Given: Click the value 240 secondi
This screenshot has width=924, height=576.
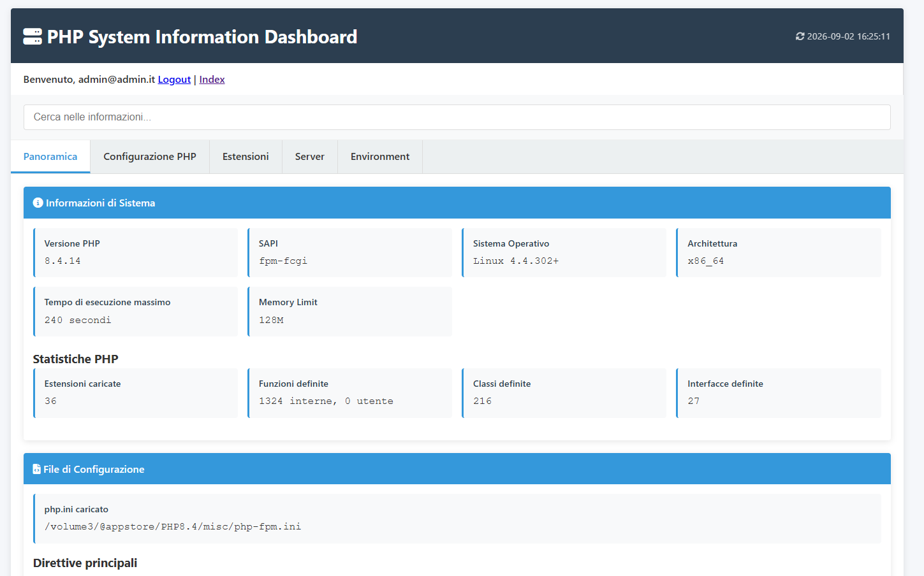Looking at the screenshot, I should click(x=78, y=320).
